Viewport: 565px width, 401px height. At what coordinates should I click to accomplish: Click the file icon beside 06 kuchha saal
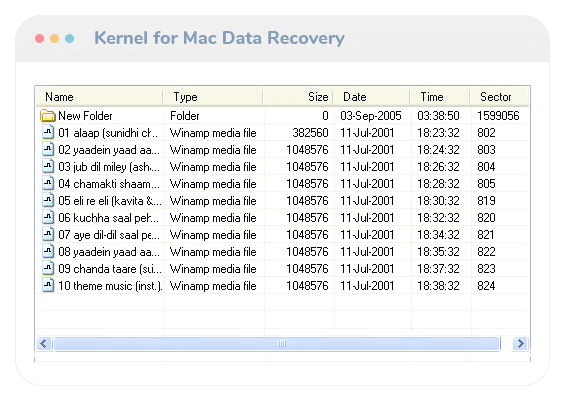tap(48, 217)
